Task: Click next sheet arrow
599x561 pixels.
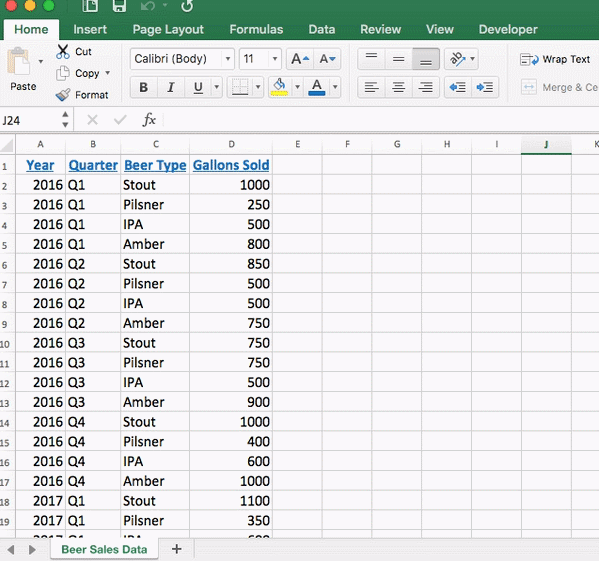Action: (x=32, y=550)
